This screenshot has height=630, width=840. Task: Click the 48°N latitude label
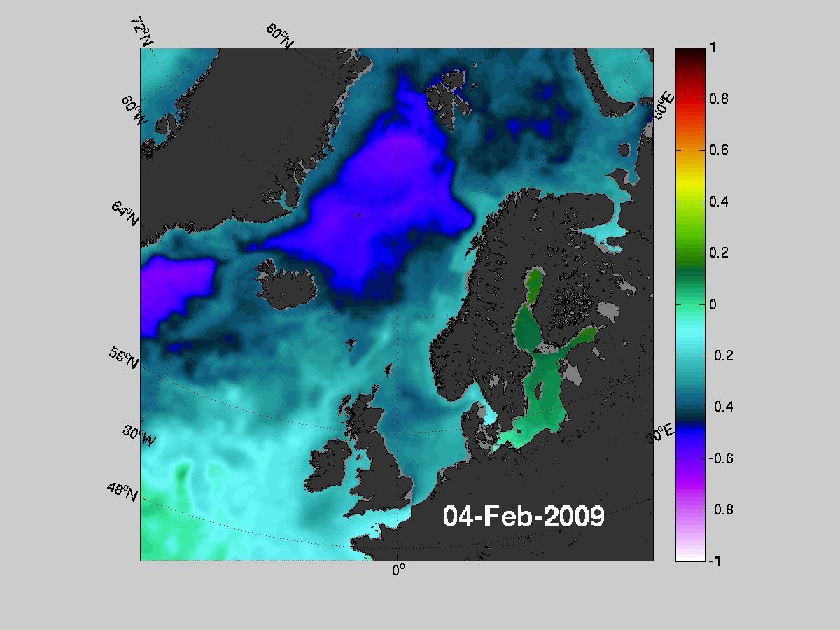click(122, 491)
